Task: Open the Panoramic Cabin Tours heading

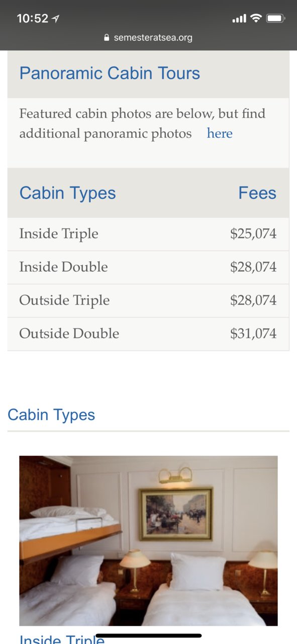Action: 110,73
